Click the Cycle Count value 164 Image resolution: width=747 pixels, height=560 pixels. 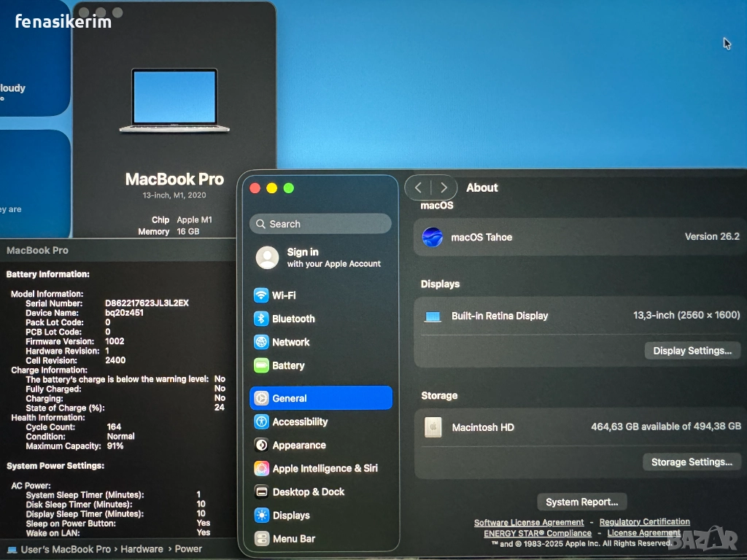(114, 427)
